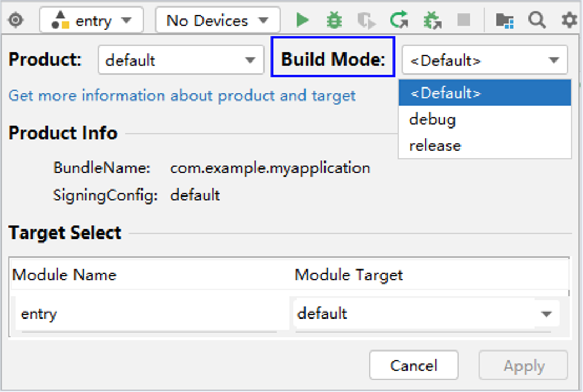Image resolution: width=583 pixels, height=392 pixels.
Task: Click the grayed-out coverage run icon
Action: point(367,21)
